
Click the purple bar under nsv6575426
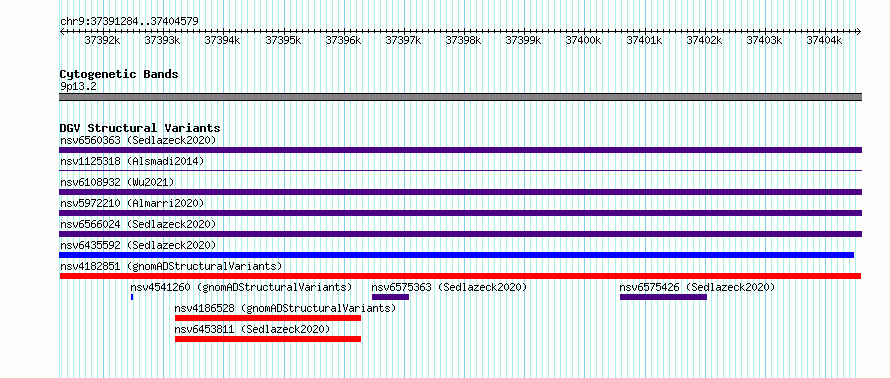[663, 297]
